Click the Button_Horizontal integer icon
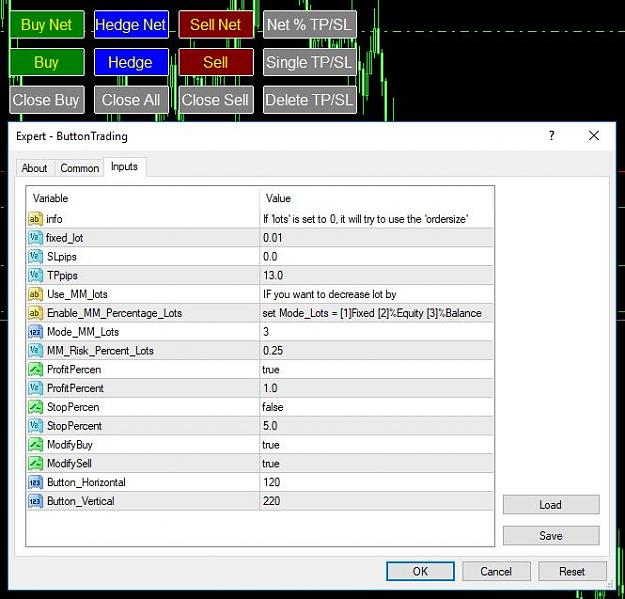The image size is (625, 599). click(x=35, y=482)
